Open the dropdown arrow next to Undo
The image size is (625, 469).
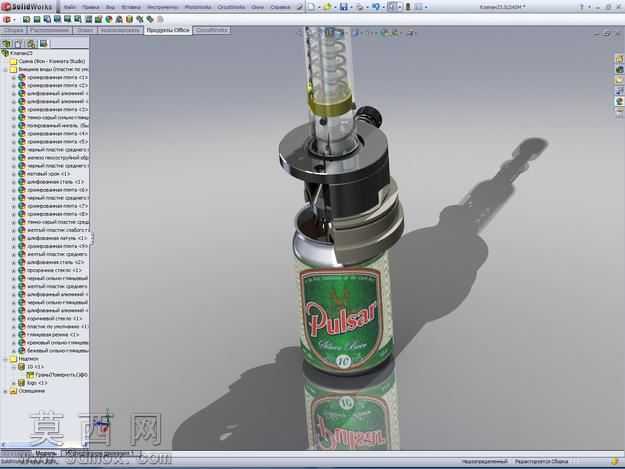click(383, 7)
